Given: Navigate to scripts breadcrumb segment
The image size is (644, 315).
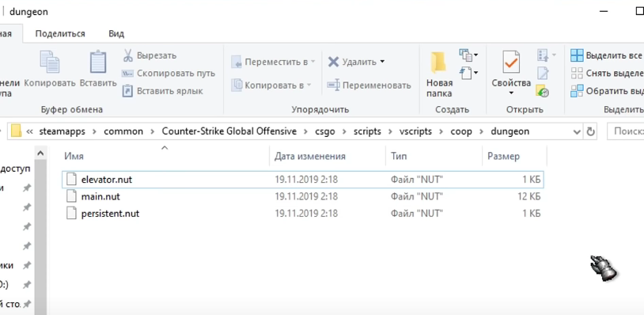Looking at the screenshot, I should 368,131.
